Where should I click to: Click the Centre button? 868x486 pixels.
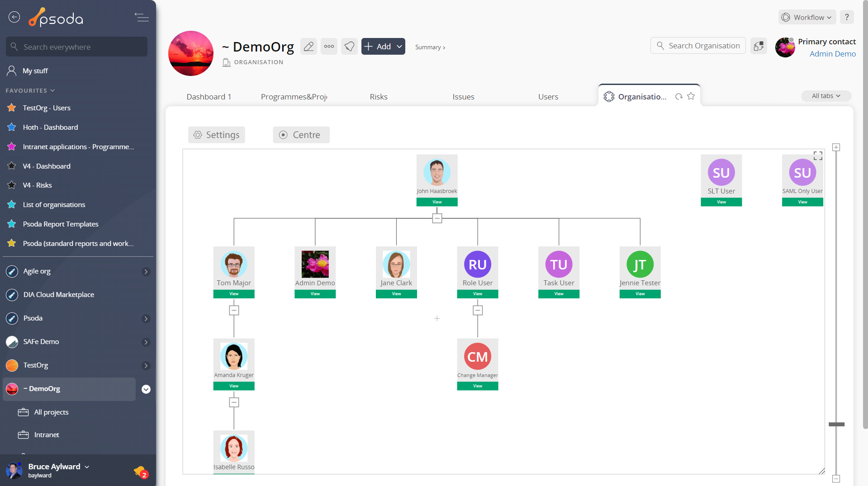click(301, 135)
